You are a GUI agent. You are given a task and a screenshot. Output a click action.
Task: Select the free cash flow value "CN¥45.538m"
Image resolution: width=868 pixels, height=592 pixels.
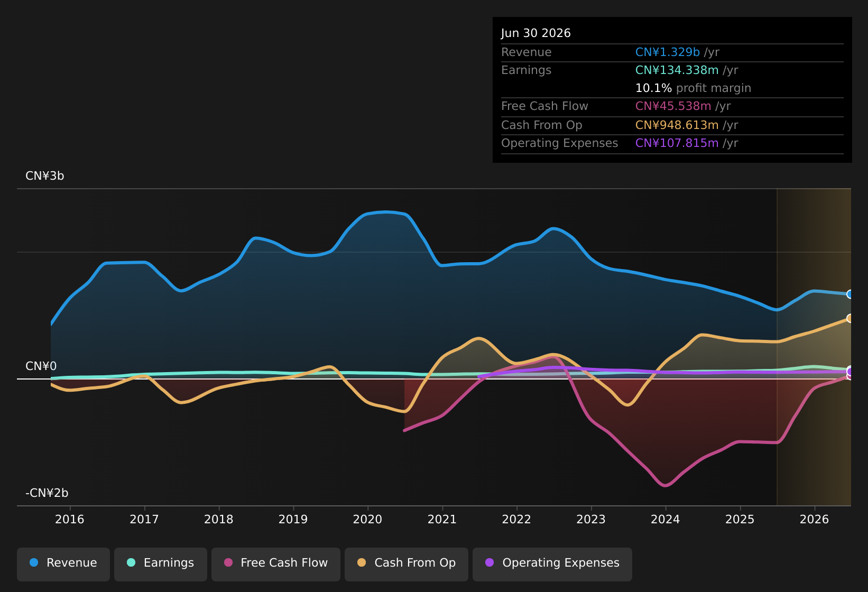pyautogui.click(x=673, y=106)
